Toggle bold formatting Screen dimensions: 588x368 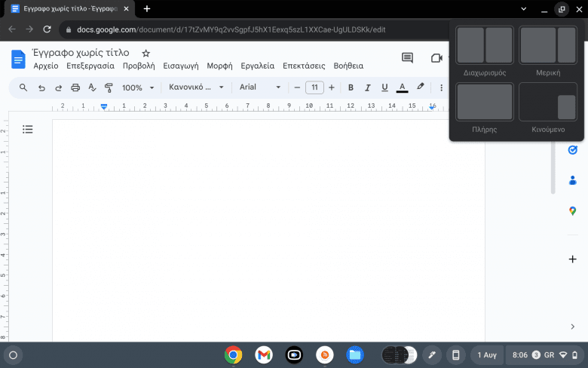click(351, 87)
